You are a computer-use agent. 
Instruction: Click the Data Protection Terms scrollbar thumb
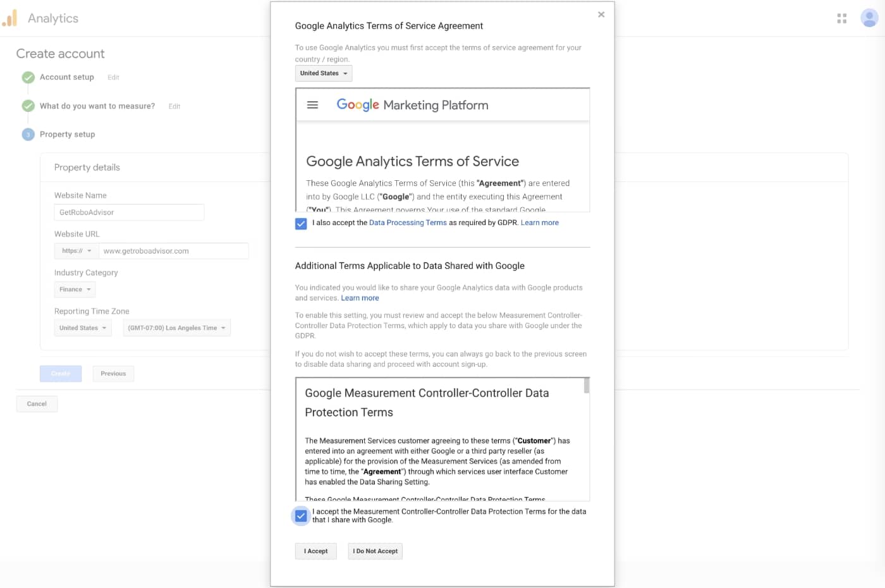point(587,386)
